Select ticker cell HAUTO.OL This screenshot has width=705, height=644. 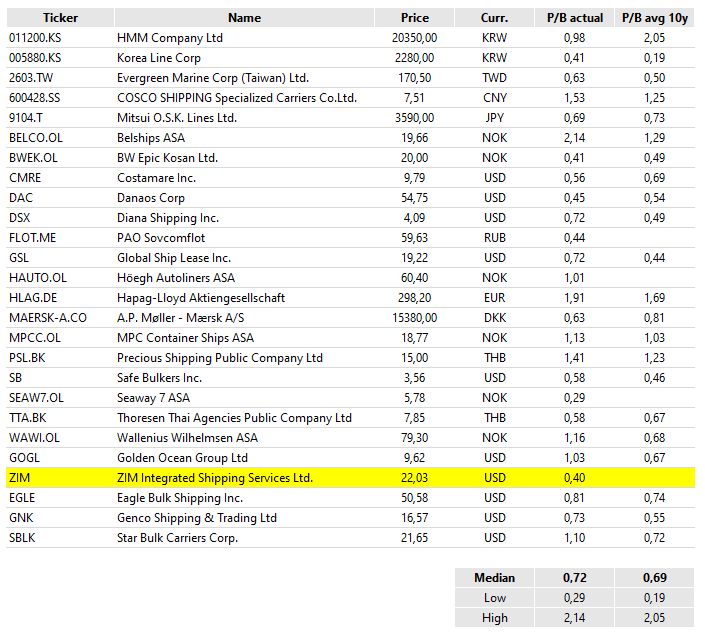click(60, 278)
